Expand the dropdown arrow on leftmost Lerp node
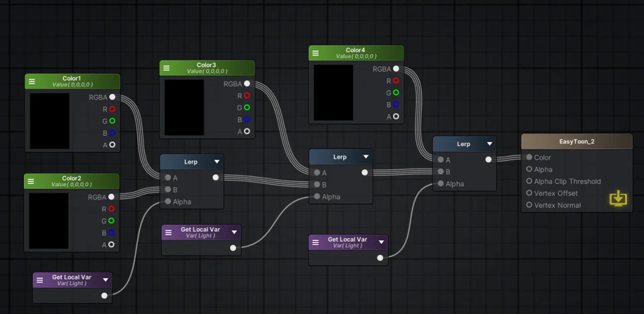 [x=216, y=162]
